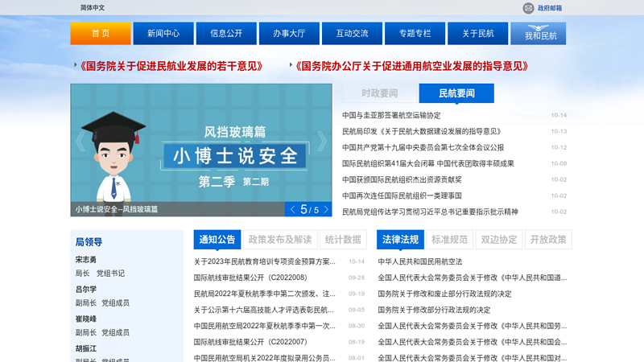The image size is (644, 362).
Task: Open the government mail envelope icon
Action: pyautogui.click(x=528, y=8)
